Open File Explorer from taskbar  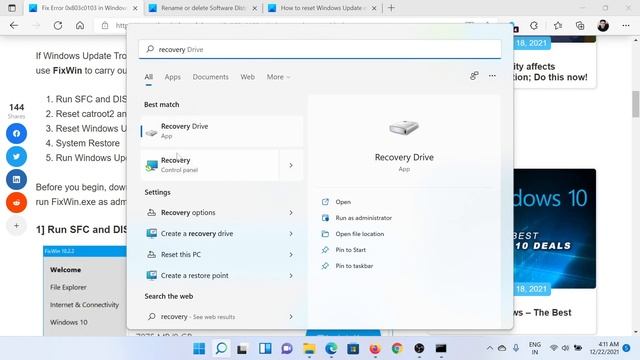pos(309,349)
